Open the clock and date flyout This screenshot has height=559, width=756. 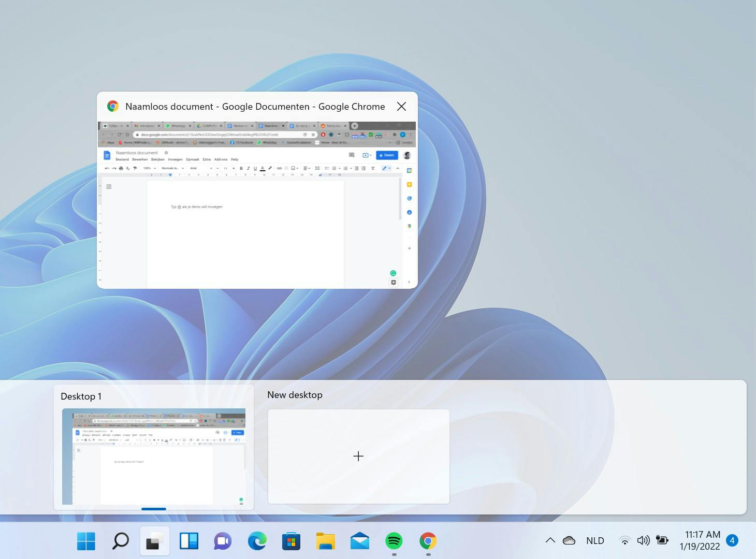[x=700, y=540]
